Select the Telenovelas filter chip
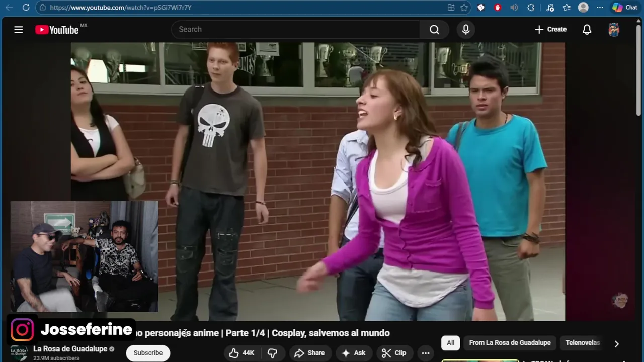Screen dimensions: 644x362 pos(582,343)
